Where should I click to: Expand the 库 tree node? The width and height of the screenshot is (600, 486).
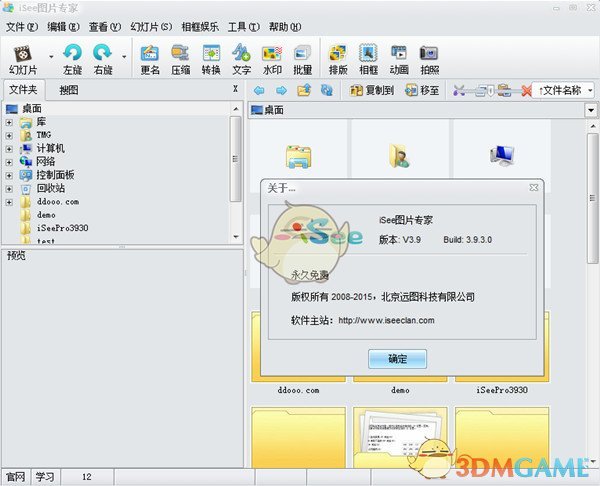coord(9,122)
